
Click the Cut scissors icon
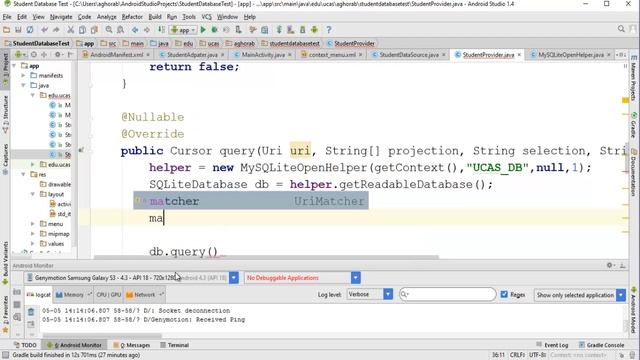pos(71,30)
